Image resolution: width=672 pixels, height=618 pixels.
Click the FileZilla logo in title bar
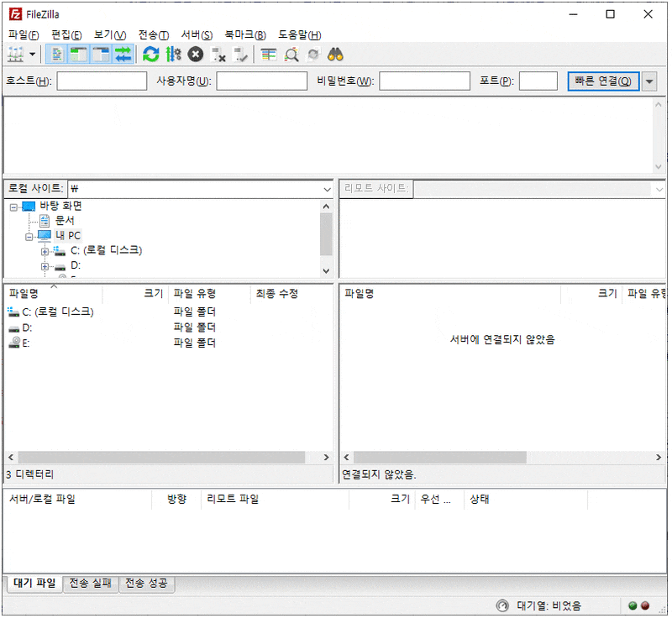pos(15,14)
